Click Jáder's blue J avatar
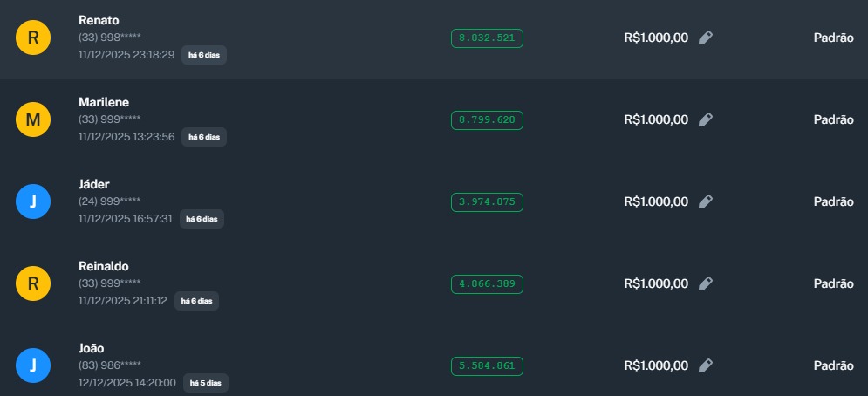Image resolution: width=868 pixels, height=396 pixels. 33,201
